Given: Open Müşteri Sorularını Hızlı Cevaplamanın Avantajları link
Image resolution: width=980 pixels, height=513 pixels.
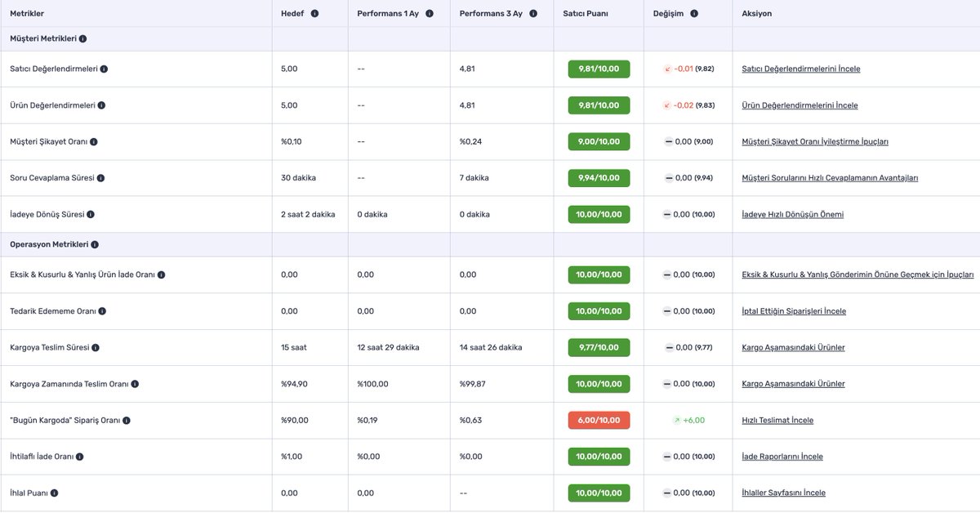Looking at the screenshot, I should 830,178.
